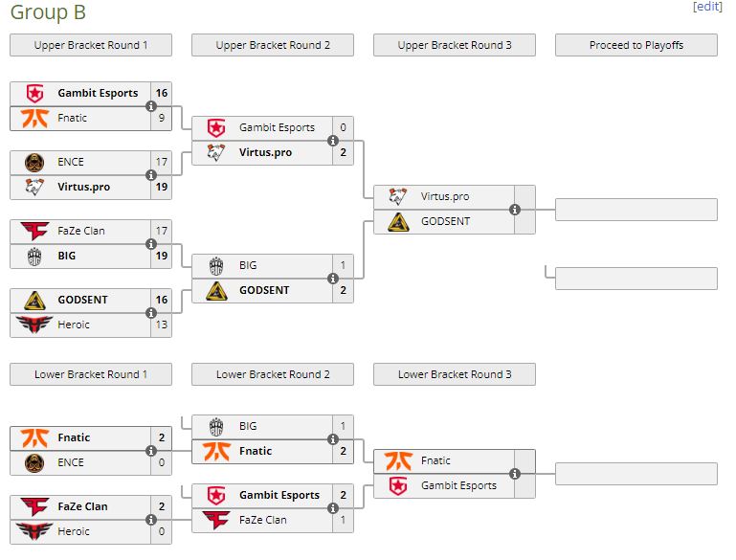736x560 pixels.
Task: Show info for GODSENT vs Heroic match
Action: [x=151, y=313]
